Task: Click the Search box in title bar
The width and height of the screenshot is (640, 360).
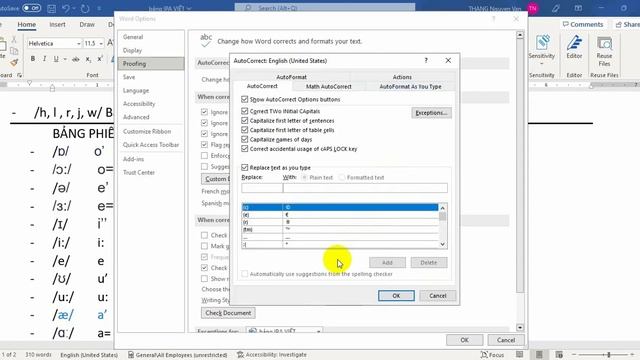Action: click(x=325, y=8)
